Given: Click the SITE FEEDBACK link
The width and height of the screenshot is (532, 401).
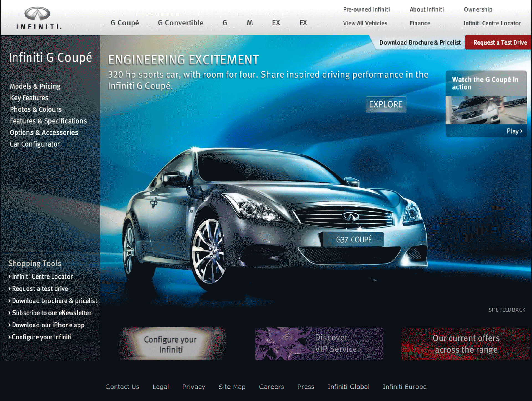Looking at the screenshot, I should tap(507, 310).
